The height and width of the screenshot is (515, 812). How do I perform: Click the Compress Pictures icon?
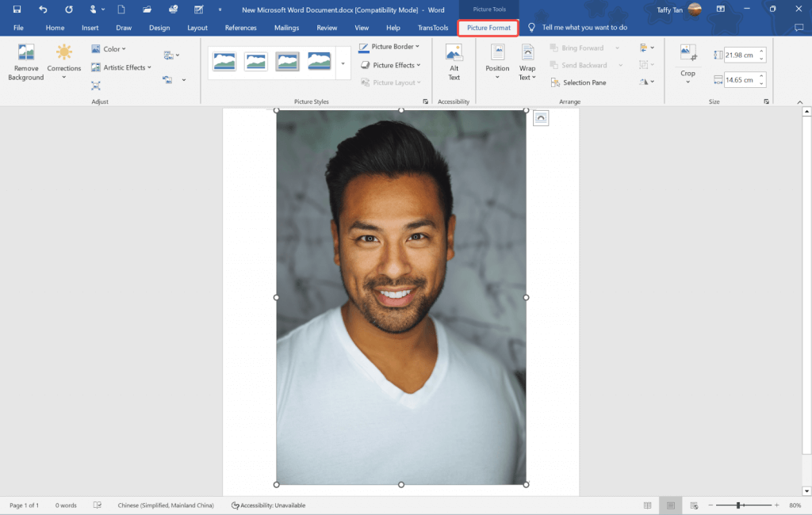pos(96,86)
